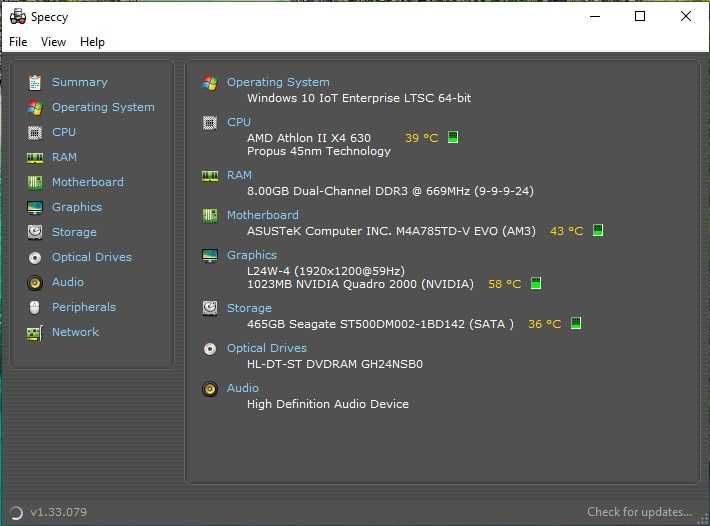710x526 pixels.
Task: Click the loading spinner in status bar
Action: 16,512
